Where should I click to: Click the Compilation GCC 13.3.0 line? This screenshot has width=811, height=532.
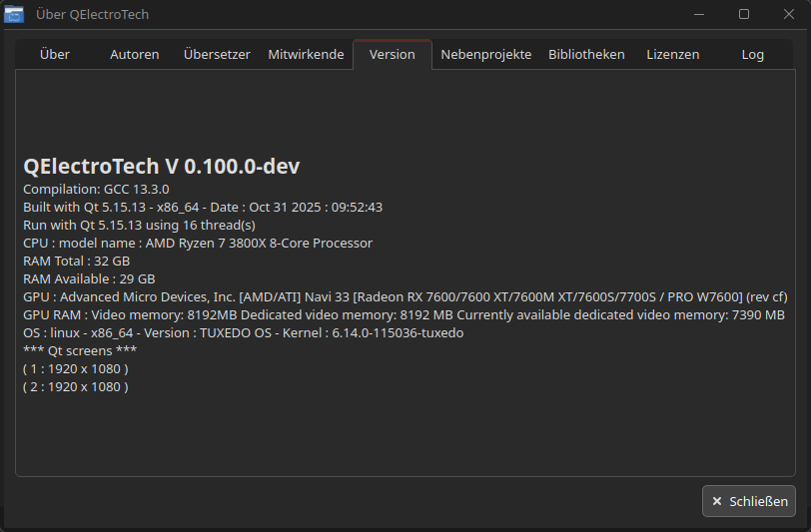(x=96, y=190)
